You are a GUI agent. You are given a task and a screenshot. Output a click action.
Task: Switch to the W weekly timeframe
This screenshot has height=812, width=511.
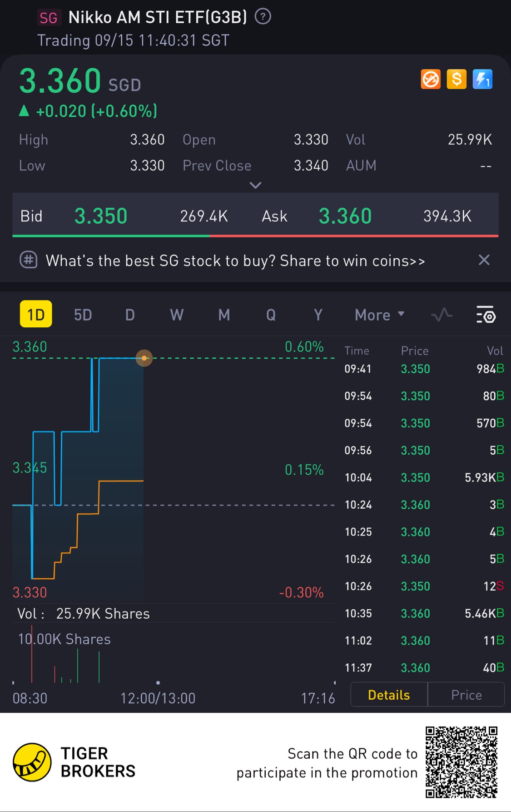pos(177,315)
